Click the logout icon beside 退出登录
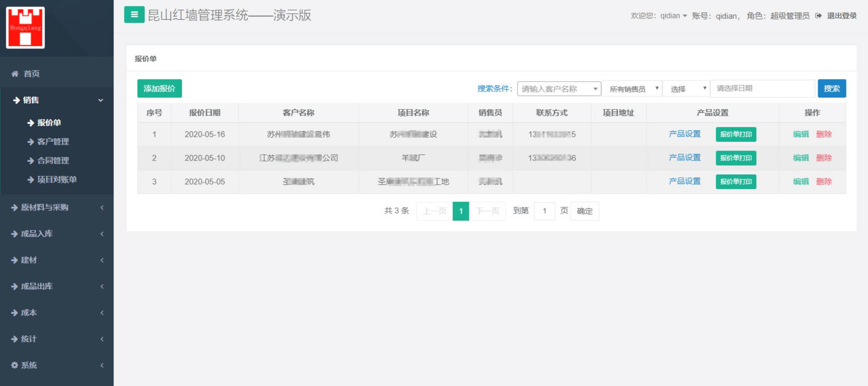868x386 pixels. pos(819,16)
